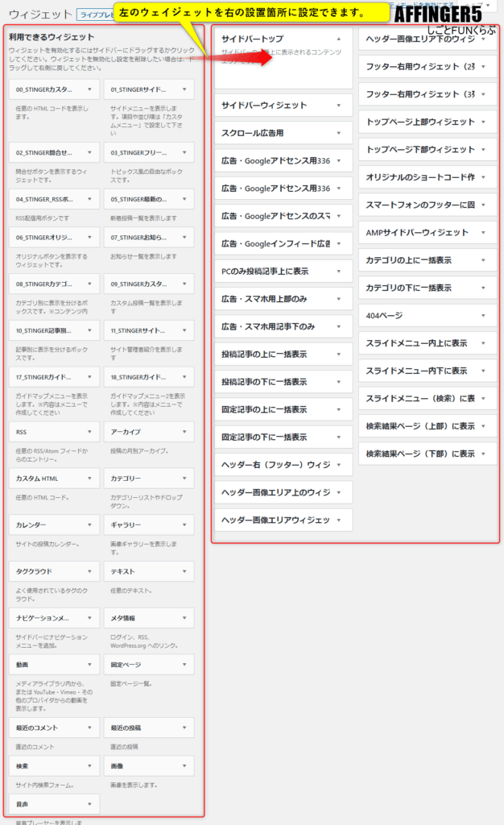Open the テキスト widget dropdown

184,571
